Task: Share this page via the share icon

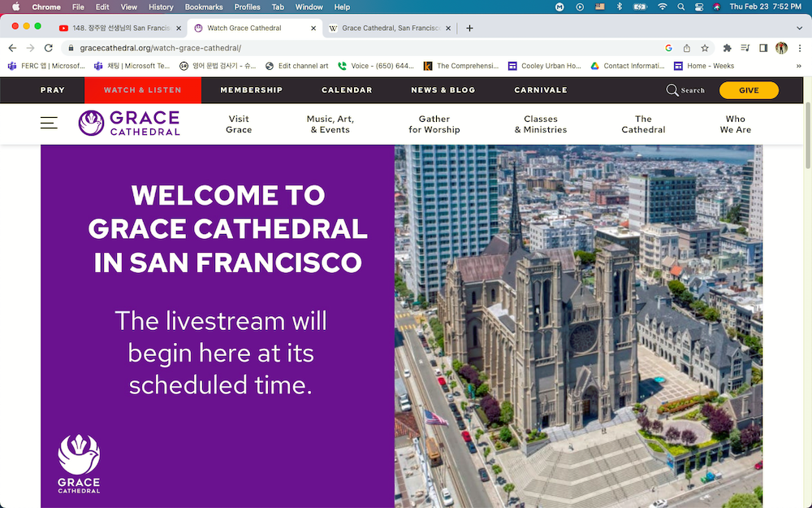Action: pos(687,48)
